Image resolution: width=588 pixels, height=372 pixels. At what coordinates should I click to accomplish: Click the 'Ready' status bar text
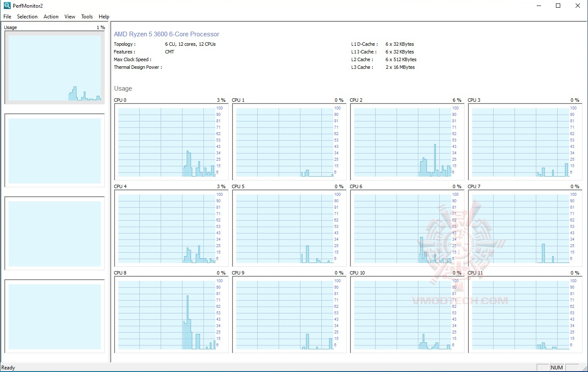(8, 368)
